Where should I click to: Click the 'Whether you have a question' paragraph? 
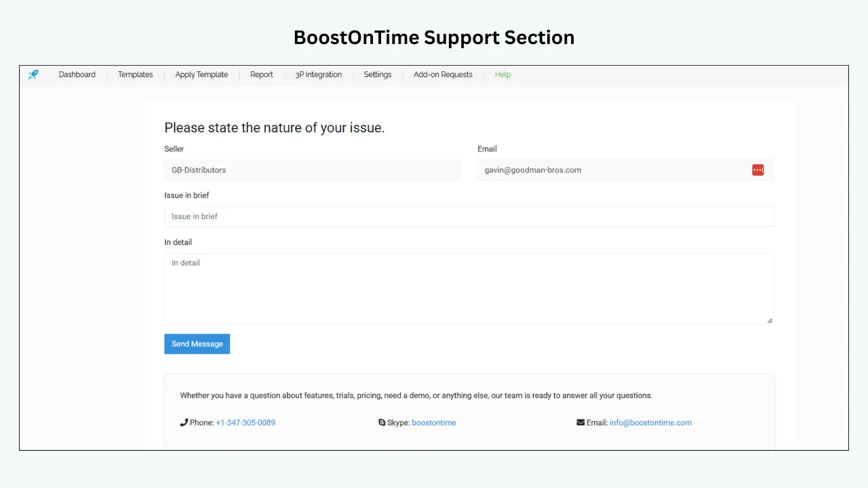416,395
